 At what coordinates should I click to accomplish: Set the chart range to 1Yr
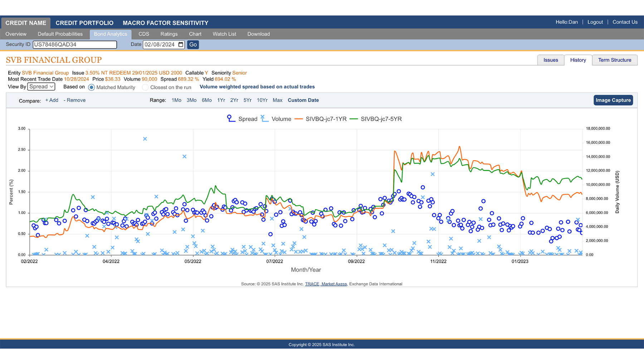pyautogui.click(x=221, y=100)
